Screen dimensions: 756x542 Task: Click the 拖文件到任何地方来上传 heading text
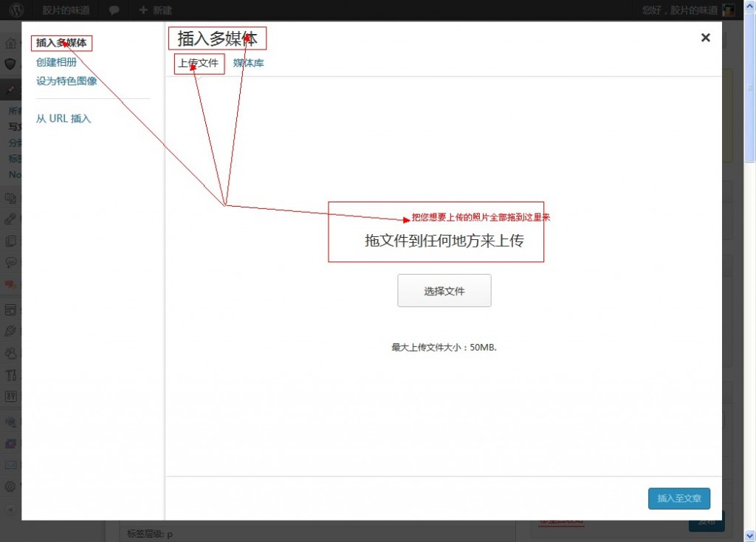444,241
